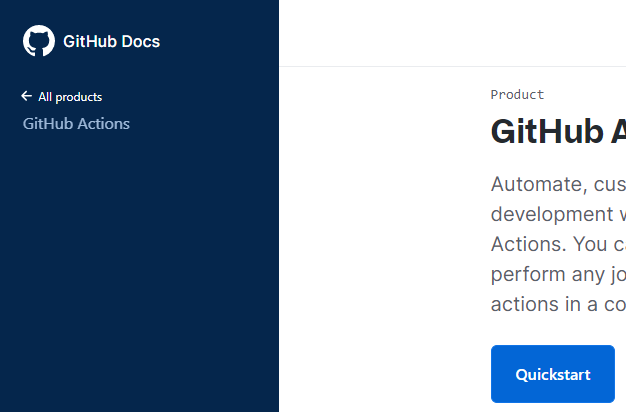Screen dimensions: 626x412
Task: Open GitHub Actions in the sidebar
Action: [76, 124]
